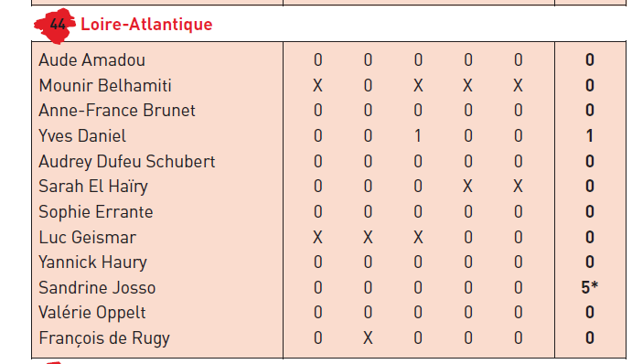Click the X in François de Rugy's row

pyautogui.click(x=368, y=337)
